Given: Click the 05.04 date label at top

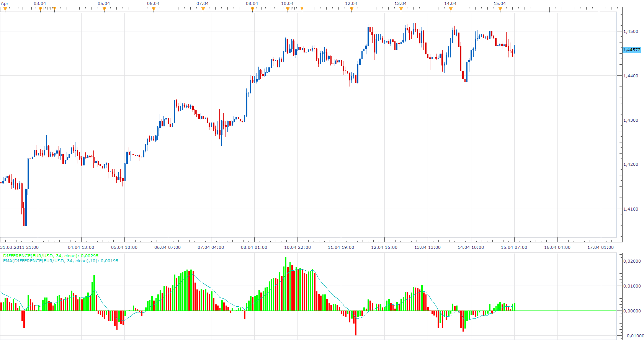Looking at the screenshot, I should click(104, 3).
